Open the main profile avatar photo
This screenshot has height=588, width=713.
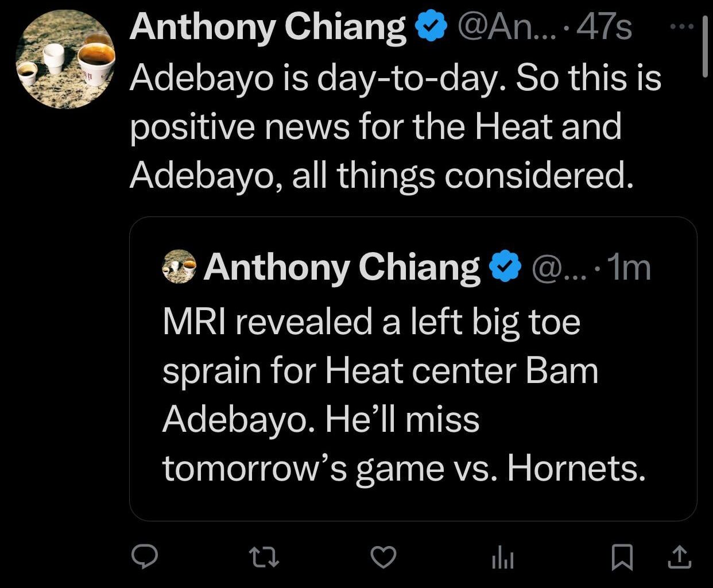point(65,60)
